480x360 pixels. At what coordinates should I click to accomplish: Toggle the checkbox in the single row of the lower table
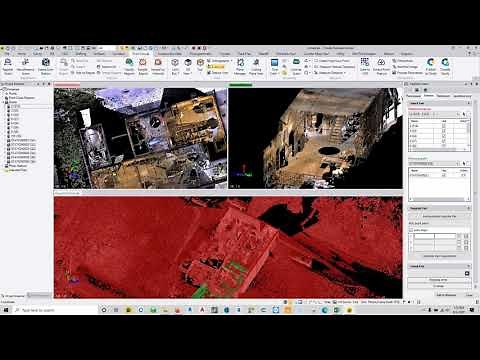point(444,175)
